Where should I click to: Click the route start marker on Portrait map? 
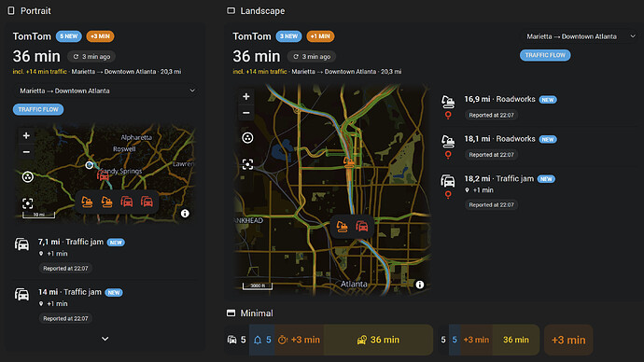point(89,165)
